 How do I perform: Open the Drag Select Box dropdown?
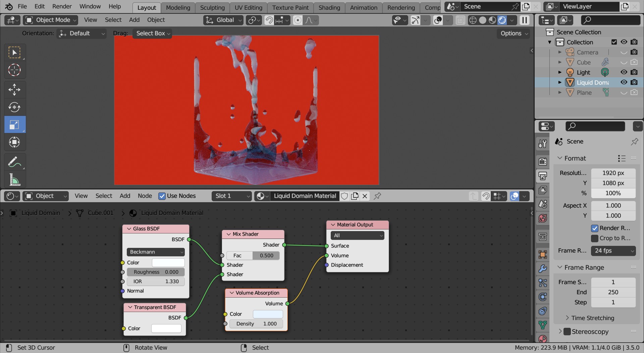[x=153, y=34]
